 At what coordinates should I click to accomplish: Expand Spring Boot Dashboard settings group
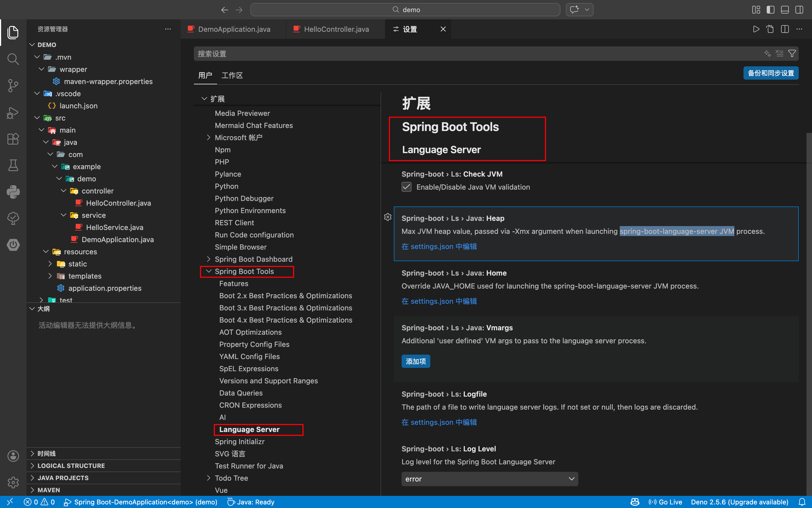209,259
